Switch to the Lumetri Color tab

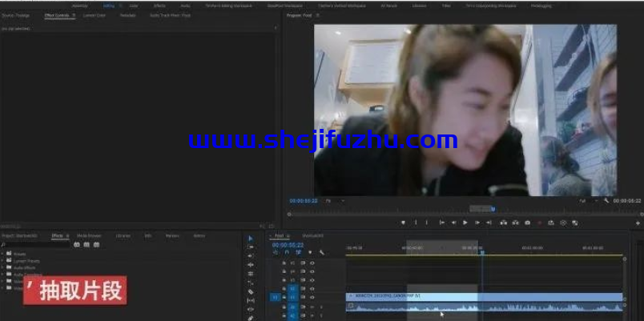click(x=94, y=15)
